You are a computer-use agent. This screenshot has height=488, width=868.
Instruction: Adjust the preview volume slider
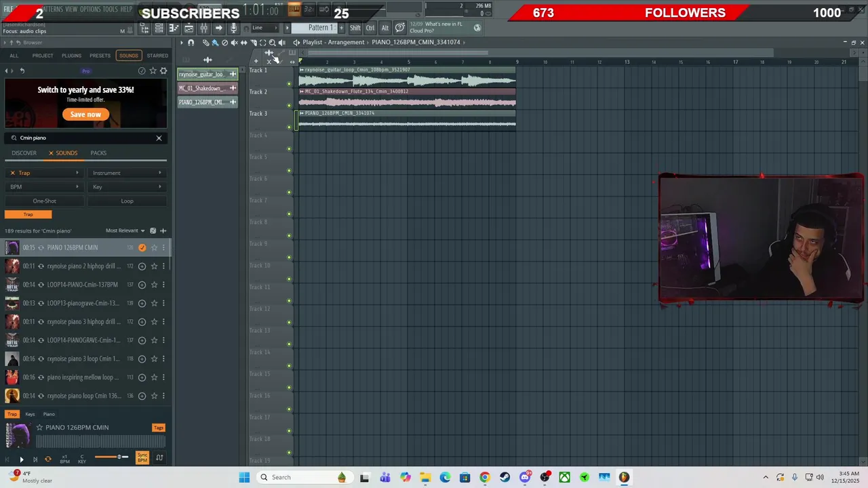112,457
